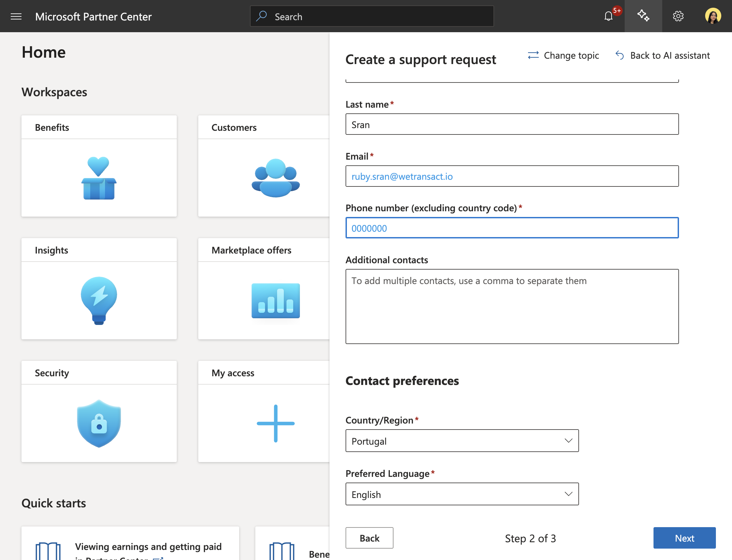Screen dimensions: 732x560
Task: Open the notifications bell
Action: [609, 16]
